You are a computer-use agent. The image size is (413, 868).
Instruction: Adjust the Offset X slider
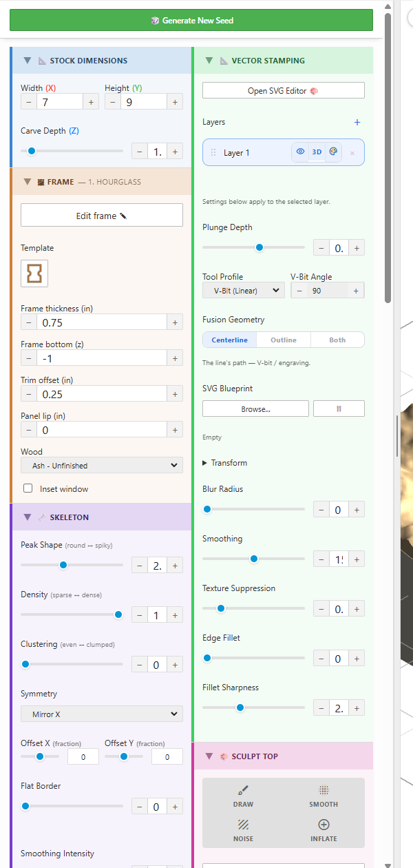[39, 756]
